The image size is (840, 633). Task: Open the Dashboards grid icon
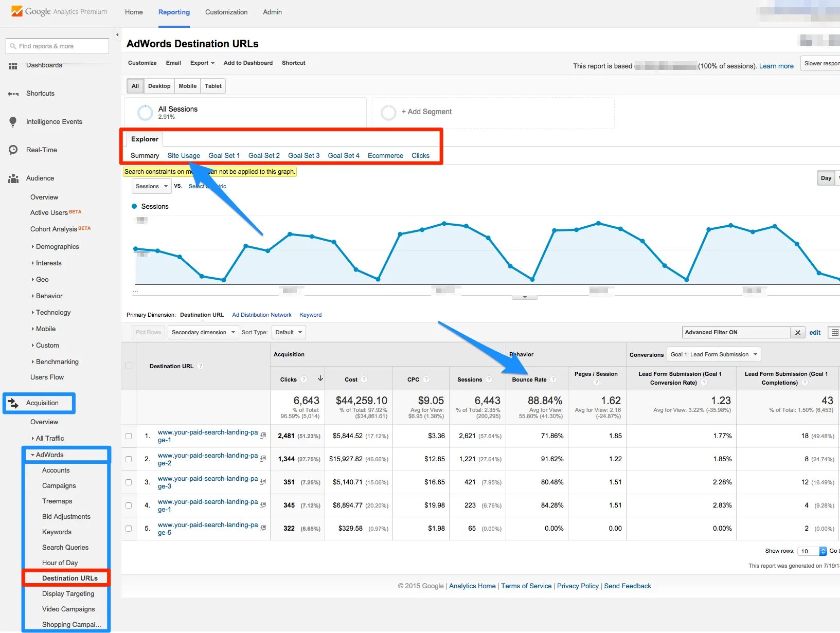tap(13, 66)
